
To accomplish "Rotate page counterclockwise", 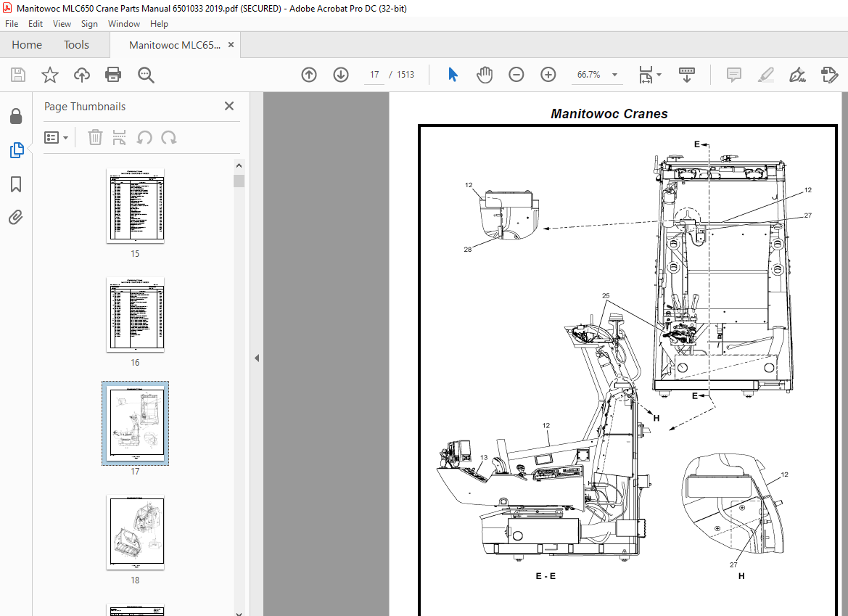I will tap(144, 137).
